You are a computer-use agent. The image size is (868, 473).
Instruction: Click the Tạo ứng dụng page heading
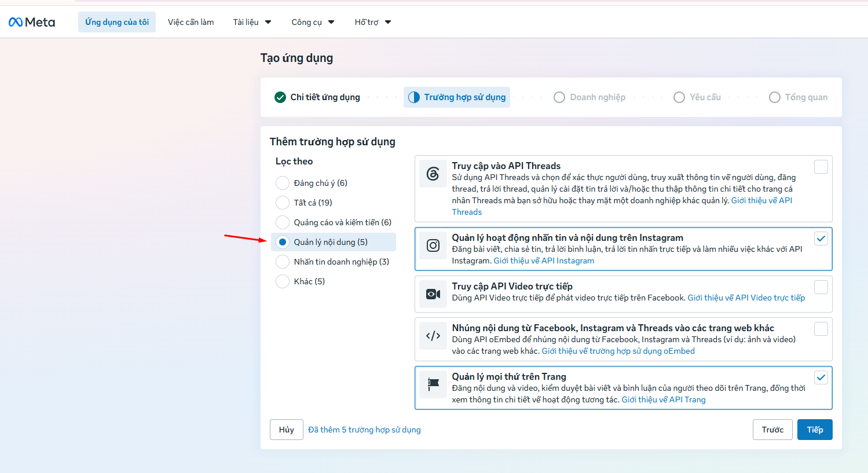[296, 58]
